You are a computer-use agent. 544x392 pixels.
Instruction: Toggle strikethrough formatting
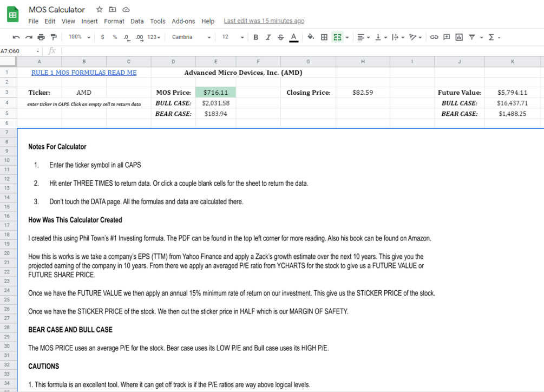[x=281, y=37]
